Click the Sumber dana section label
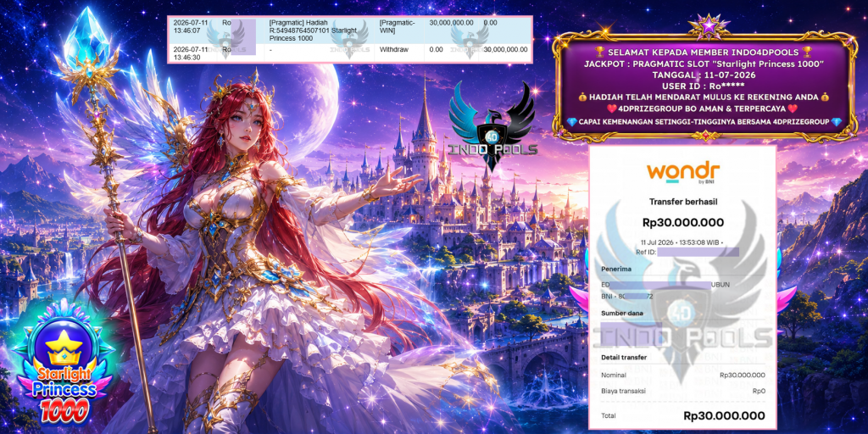This screenshot has height=434, width=868. 622,314
